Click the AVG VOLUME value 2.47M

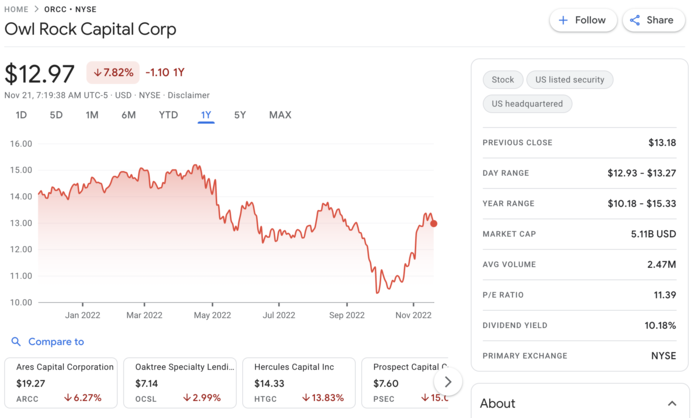coord(662,264)
